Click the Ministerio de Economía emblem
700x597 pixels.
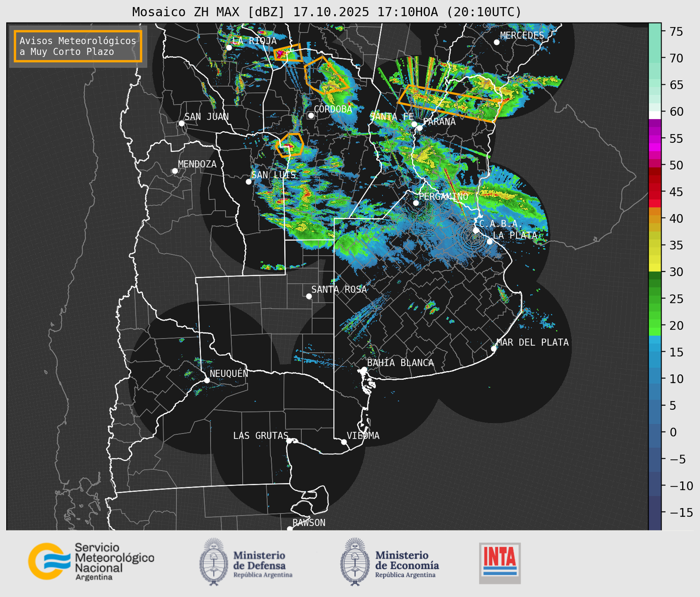click(x=355, y=562)
